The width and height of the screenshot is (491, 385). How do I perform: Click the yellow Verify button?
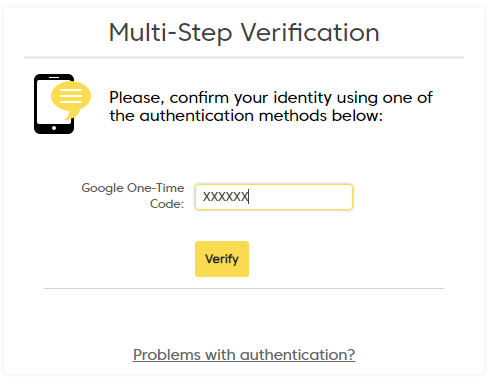222,259
